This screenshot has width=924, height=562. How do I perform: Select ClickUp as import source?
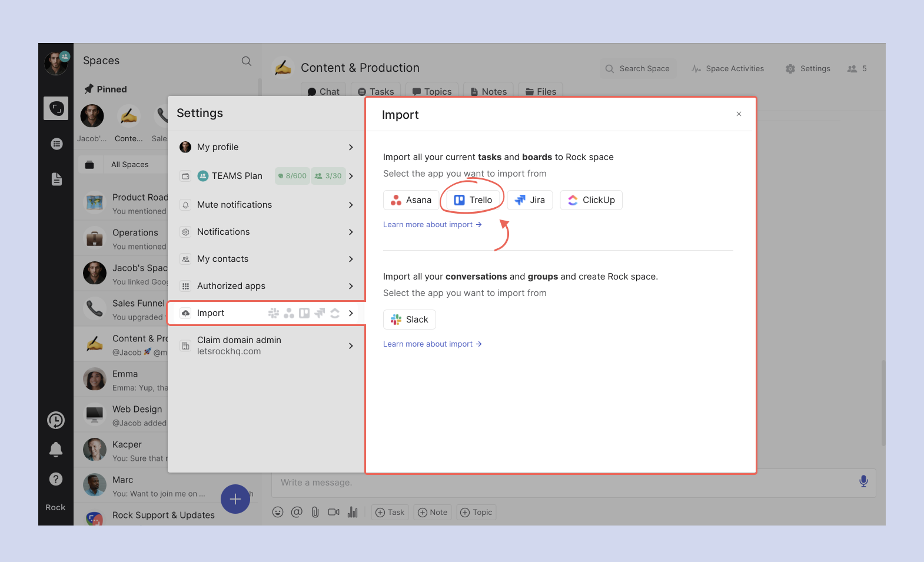(x=591, y=200)
